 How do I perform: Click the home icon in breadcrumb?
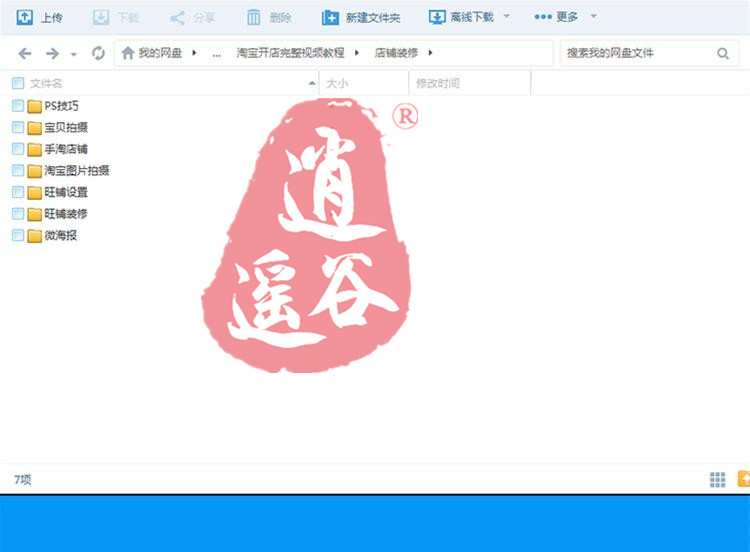(127, 53)
